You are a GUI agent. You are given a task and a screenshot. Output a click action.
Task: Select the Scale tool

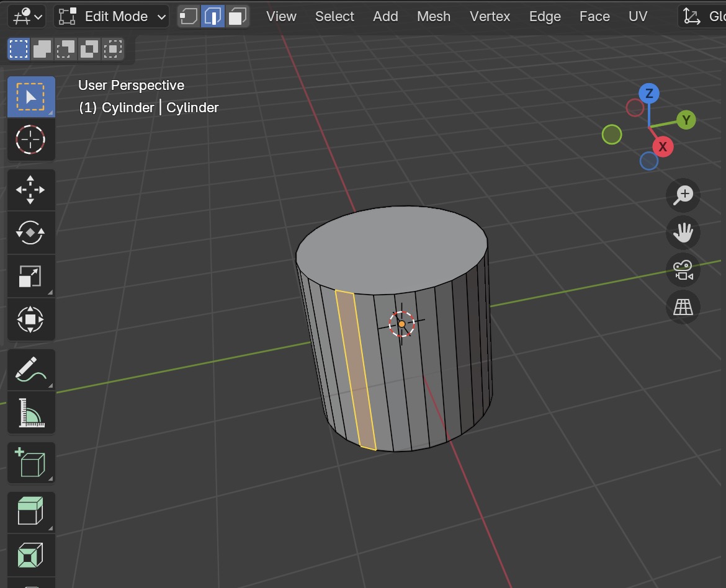click(31, 276)
